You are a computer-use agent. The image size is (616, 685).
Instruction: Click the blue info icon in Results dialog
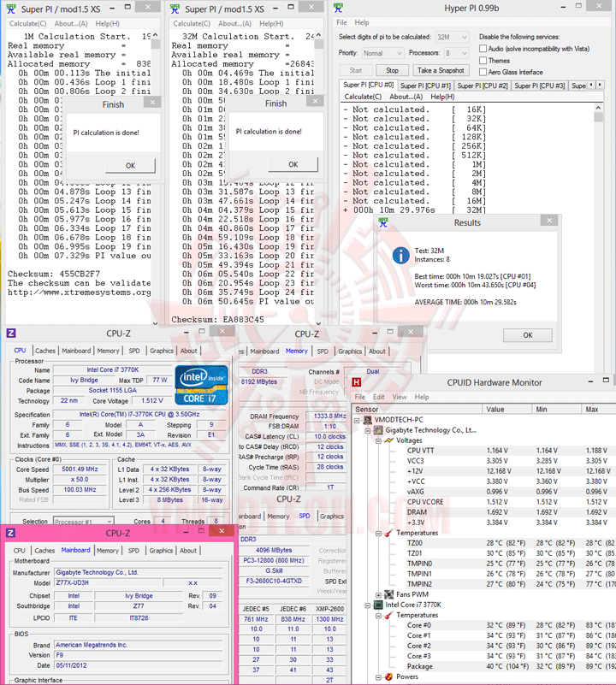click(x=401, y=255)
